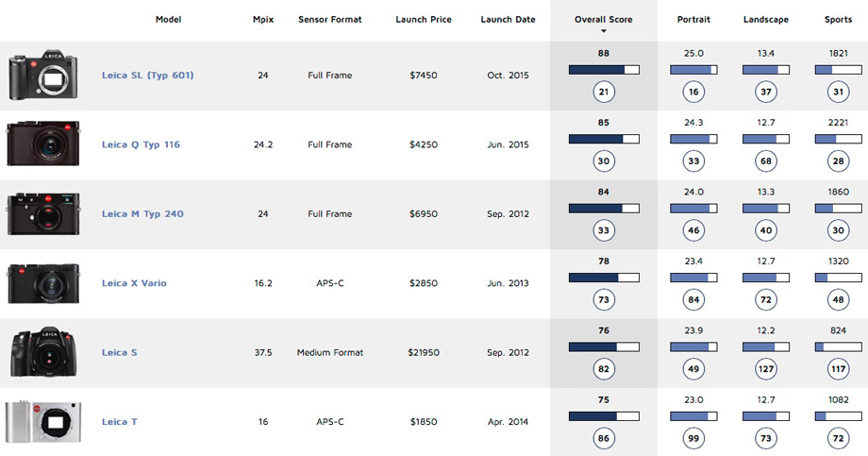Sort by the Portrait score column

[x=694, y=20]
